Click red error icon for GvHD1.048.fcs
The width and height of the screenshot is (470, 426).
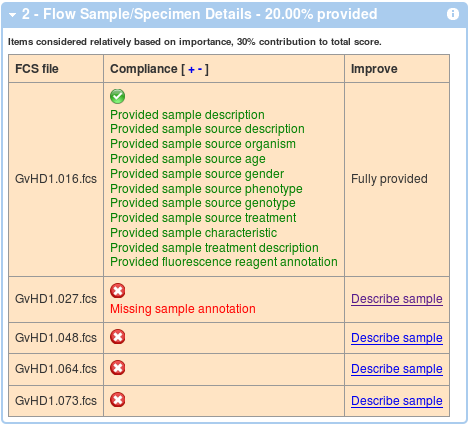118,337
